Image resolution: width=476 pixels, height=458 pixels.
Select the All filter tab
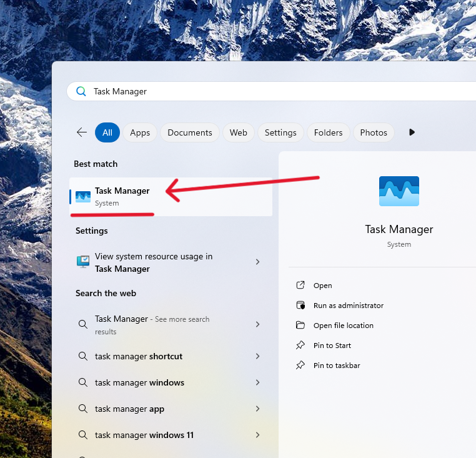tap(107, 132)
